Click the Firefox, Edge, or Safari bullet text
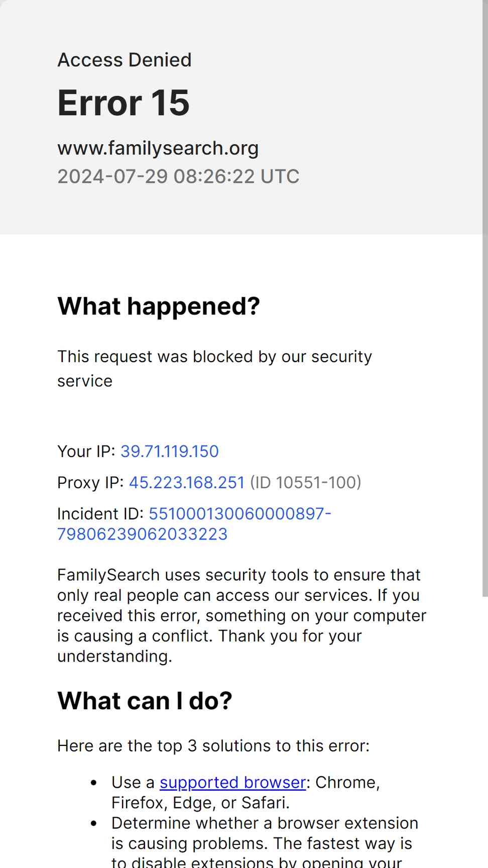This screenshot has height=868, width=488. (x=246, y=792)
